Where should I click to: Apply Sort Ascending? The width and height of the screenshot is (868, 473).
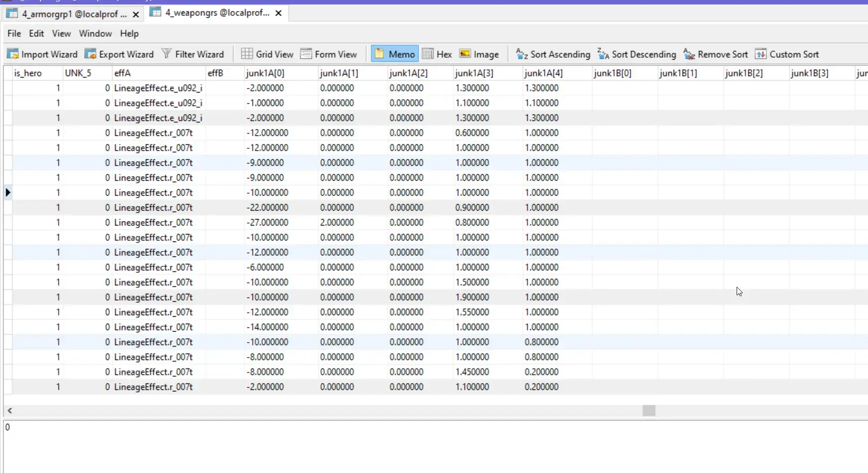click(553, 54)
